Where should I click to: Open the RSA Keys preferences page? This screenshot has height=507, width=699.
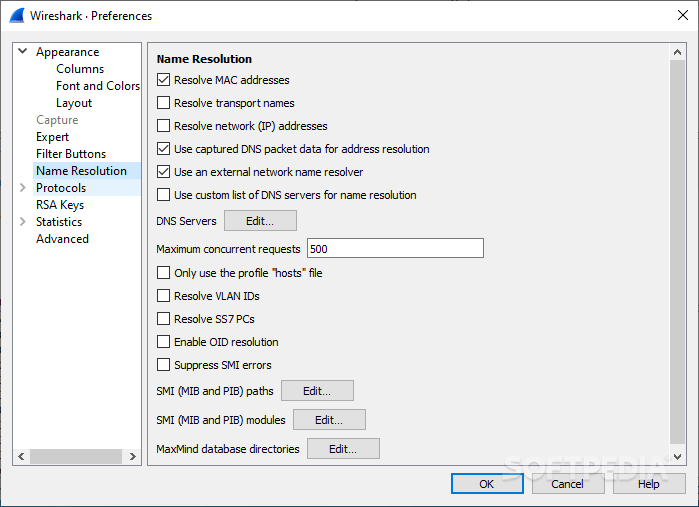(60, 205)
